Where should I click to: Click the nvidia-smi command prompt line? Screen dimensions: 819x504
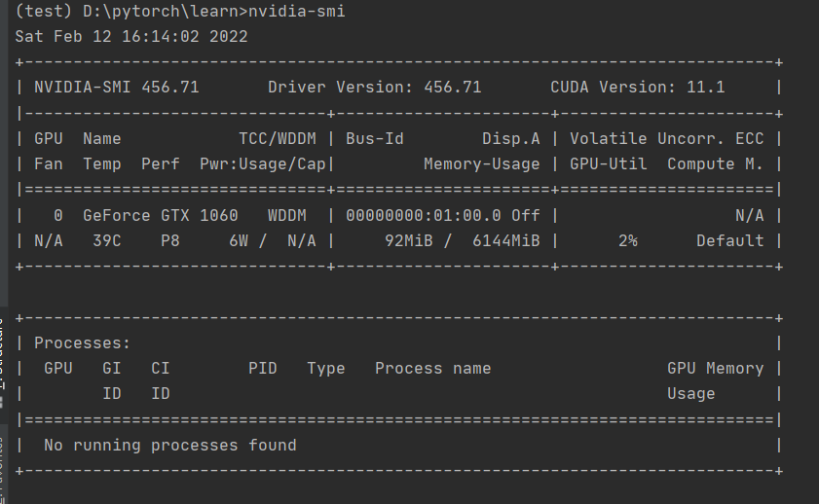(180, 11)
